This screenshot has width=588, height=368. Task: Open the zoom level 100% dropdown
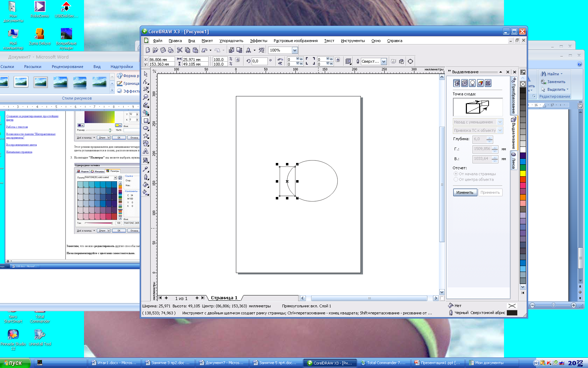tap(295, 50)
